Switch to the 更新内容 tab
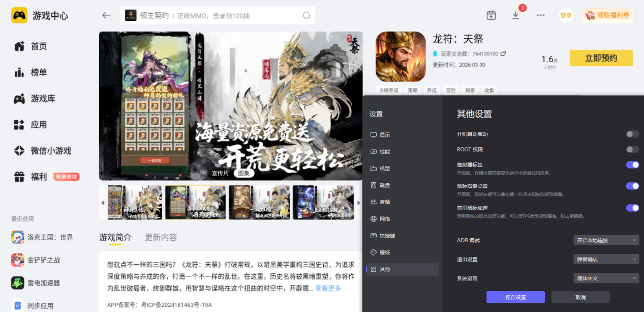Viewport: 644px width, 312px height. point(161,237)
